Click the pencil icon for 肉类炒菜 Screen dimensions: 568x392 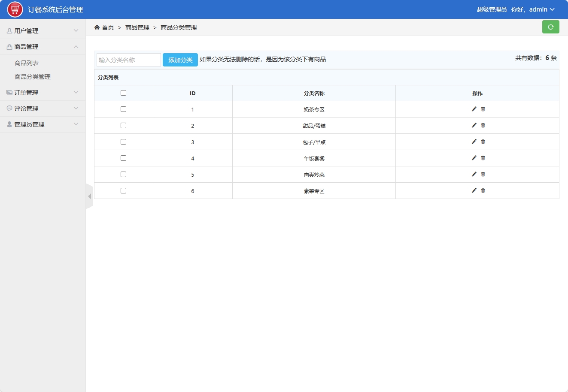(474, 174)
